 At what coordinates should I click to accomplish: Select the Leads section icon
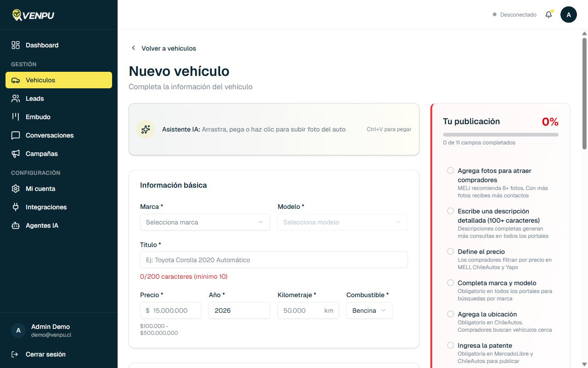click(x=16, y=98)
